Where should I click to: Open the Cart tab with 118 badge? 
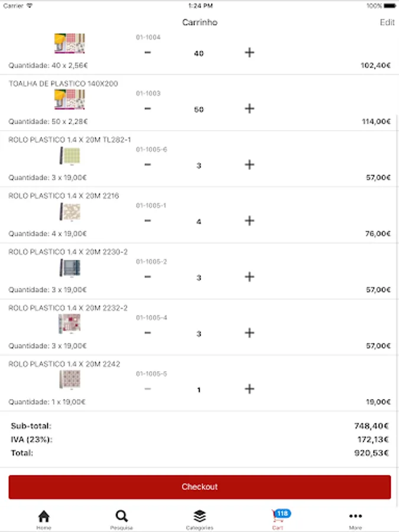click(278, 518)
